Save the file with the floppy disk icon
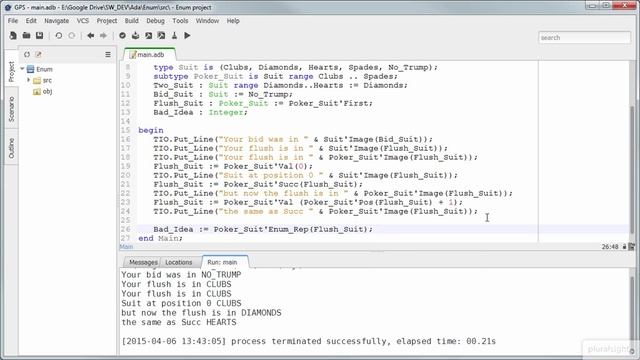 (40, 36)
